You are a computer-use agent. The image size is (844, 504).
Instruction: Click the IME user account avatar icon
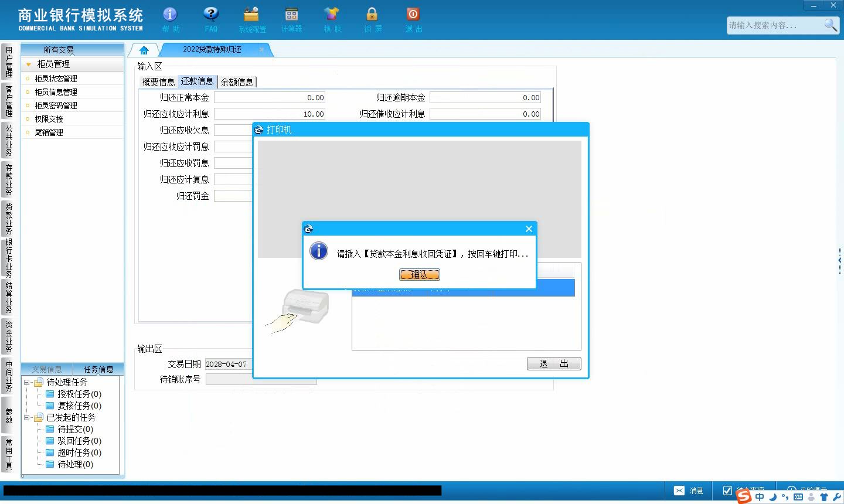pos(811,497)
